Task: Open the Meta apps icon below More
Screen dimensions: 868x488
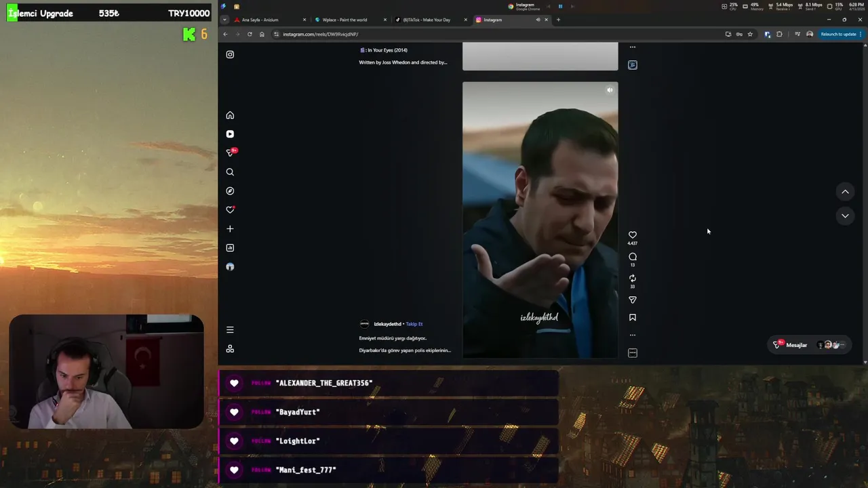Action: tap(230, 348)
